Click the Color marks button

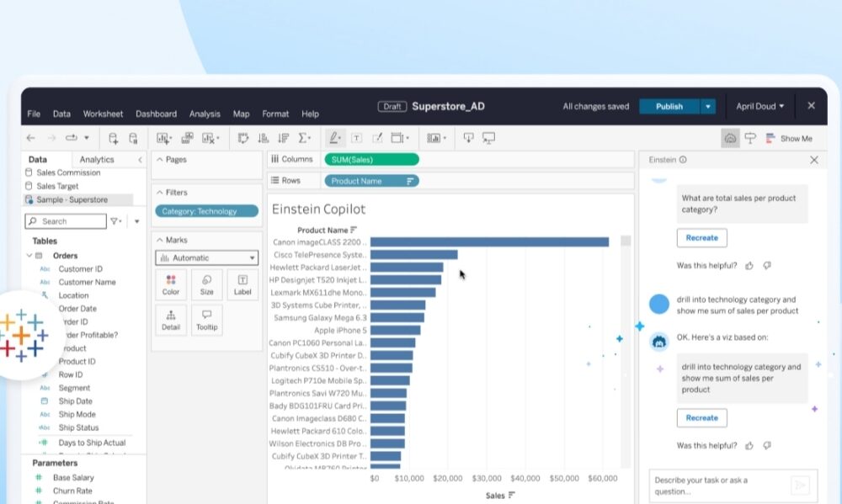pos(171,285)
